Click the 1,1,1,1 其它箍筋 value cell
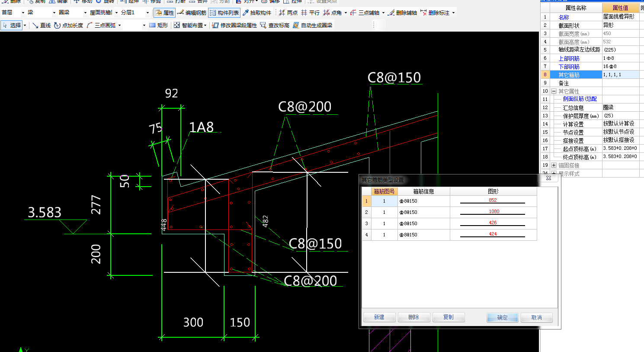Image resolution: width=644 pixels, height=352 pixels. (621, 74)
